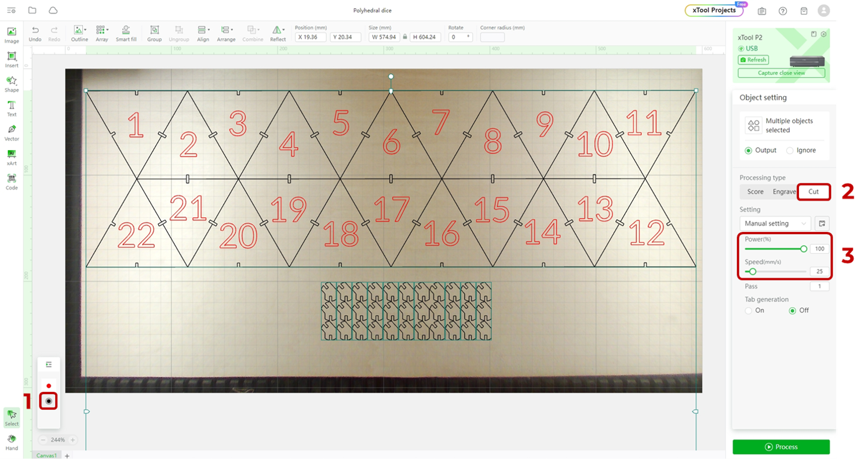
Task: Enable Tab generation by selecting On
Action: (x=748, y=311)
